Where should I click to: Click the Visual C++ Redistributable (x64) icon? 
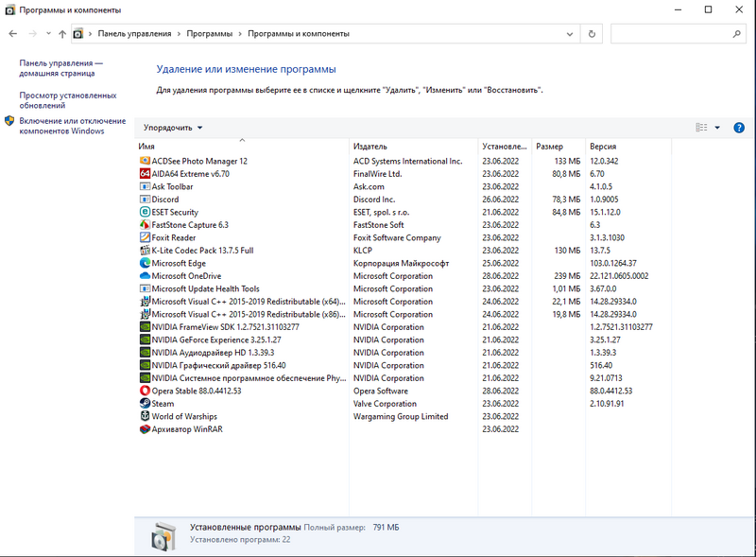tap(145, 301)
